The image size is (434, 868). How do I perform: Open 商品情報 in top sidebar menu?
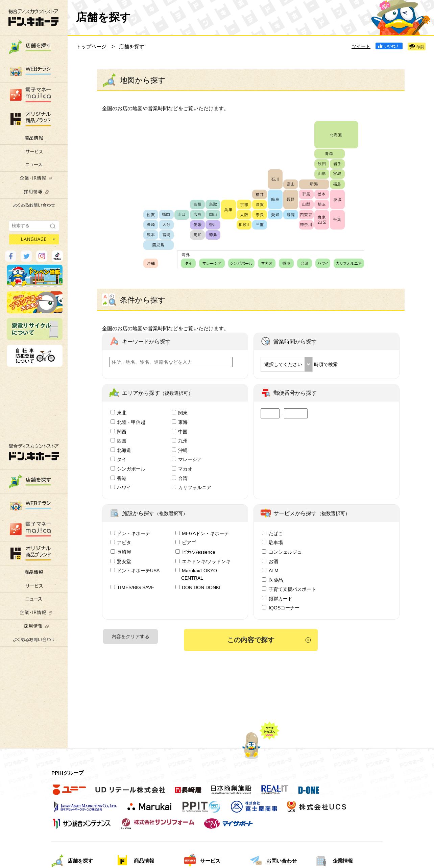pos(34,138)
